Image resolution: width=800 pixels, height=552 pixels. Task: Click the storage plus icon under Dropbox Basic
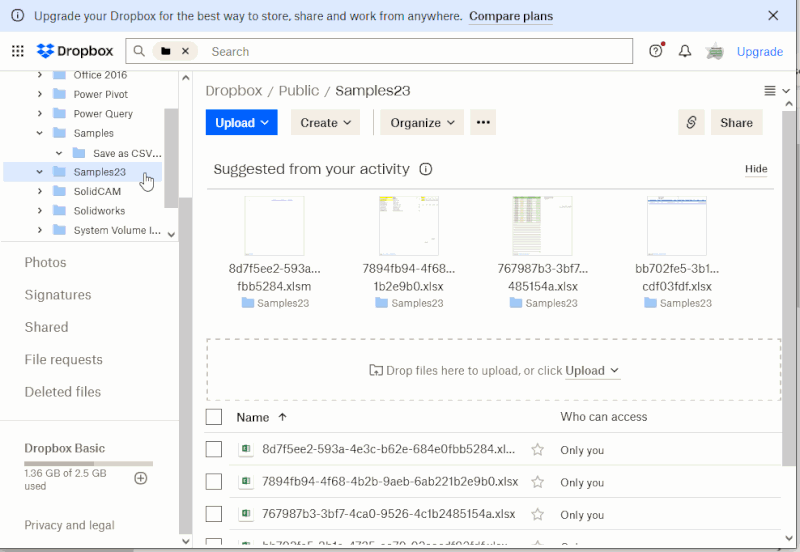point(141,478)
